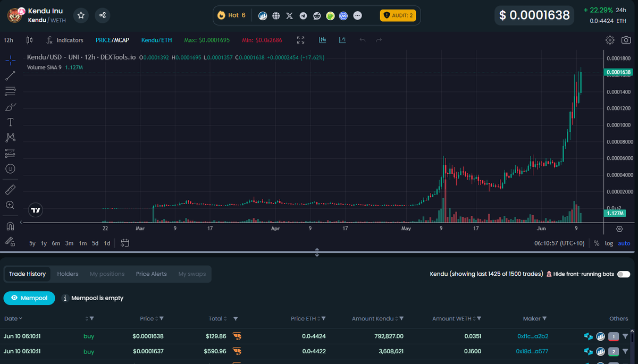
Task: Open the AUDIT: 2 badge
Action: (398, 15)
